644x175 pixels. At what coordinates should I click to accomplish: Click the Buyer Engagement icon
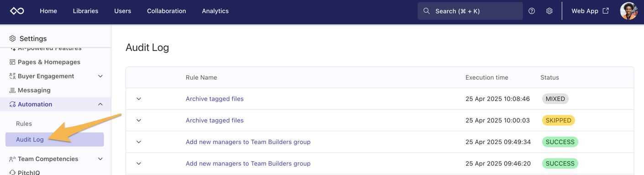point(12,76)
